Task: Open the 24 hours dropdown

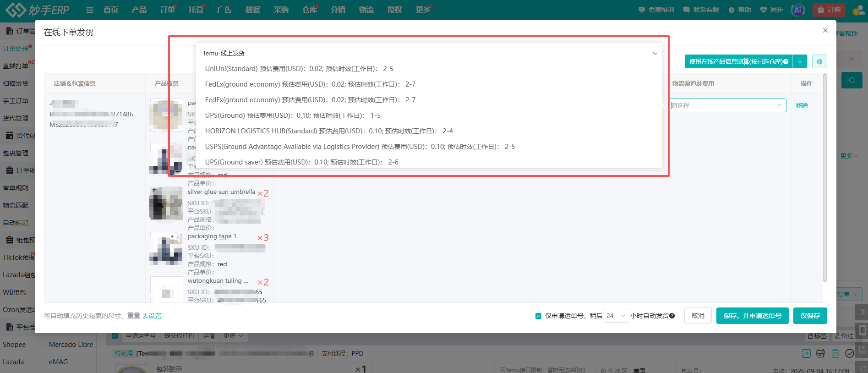Action: (x=617, y=316)
